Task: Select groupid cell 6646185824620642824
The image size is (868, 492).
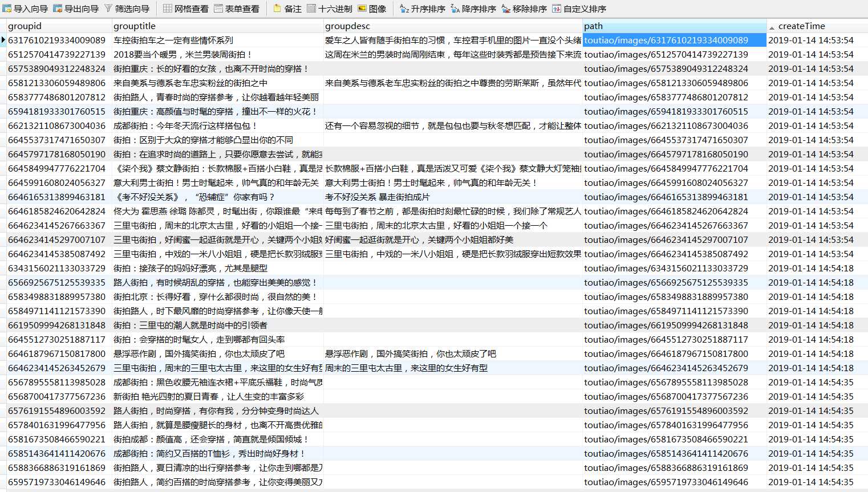Action: (x=59, y=211)
